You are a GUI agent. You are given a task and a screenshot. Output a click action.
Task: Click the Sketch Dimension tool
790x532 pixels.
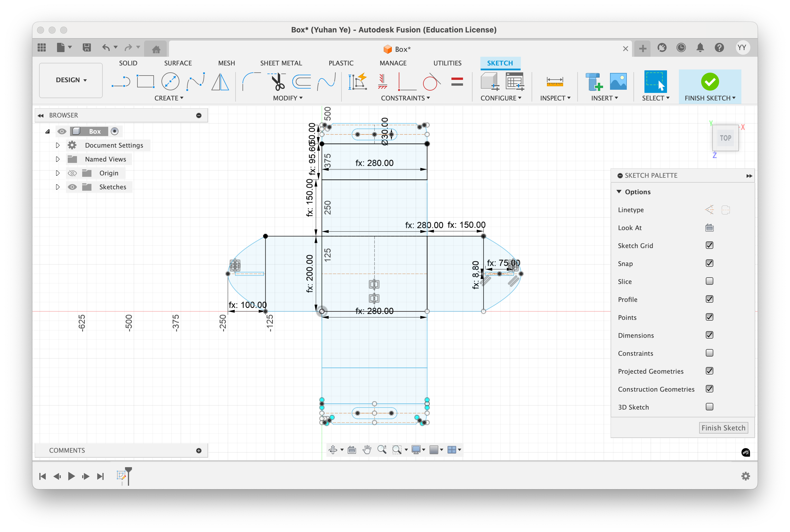pyautogui.click(x=357, y=82)
